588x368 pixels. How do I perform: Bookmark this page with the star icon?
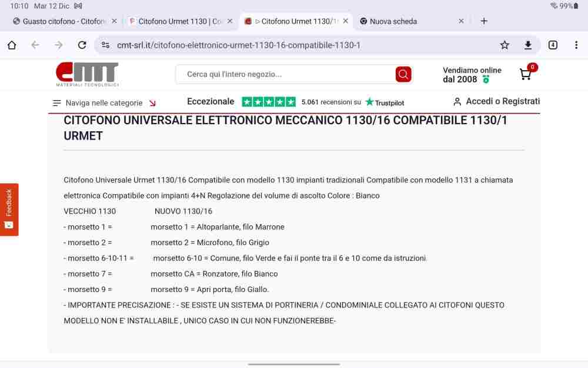pos(505,45)
